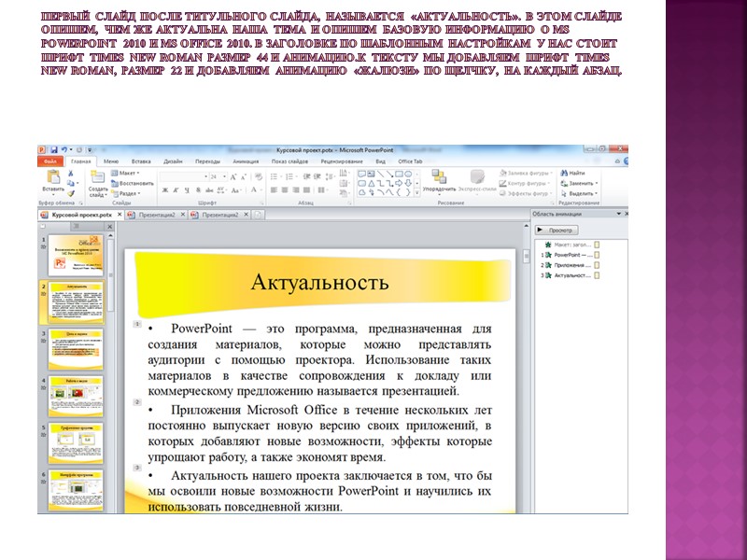Screen dimensions: 747x560
Task: Close the slide thumbnails panel
Action: click(x=109, y=227)
